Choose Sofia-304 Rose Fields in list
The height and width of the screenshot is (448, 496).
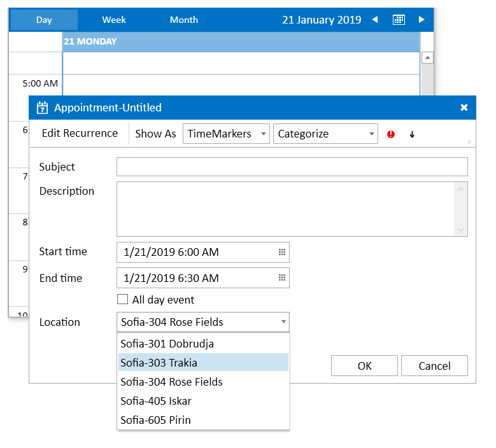203,382
